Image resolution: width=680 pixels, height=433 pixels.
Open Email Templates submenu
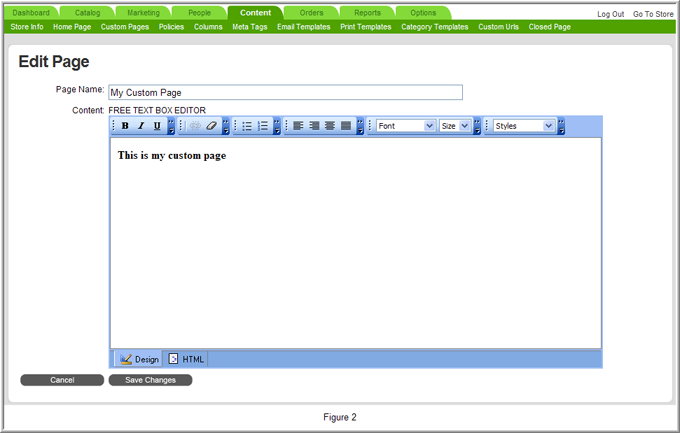(x=304, y=27)
